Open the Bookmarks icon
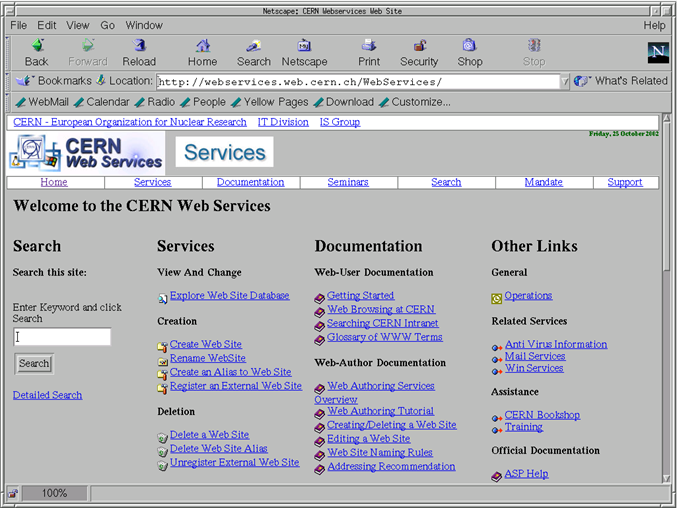Screen dimensions: 677x508 click(24, 80)
